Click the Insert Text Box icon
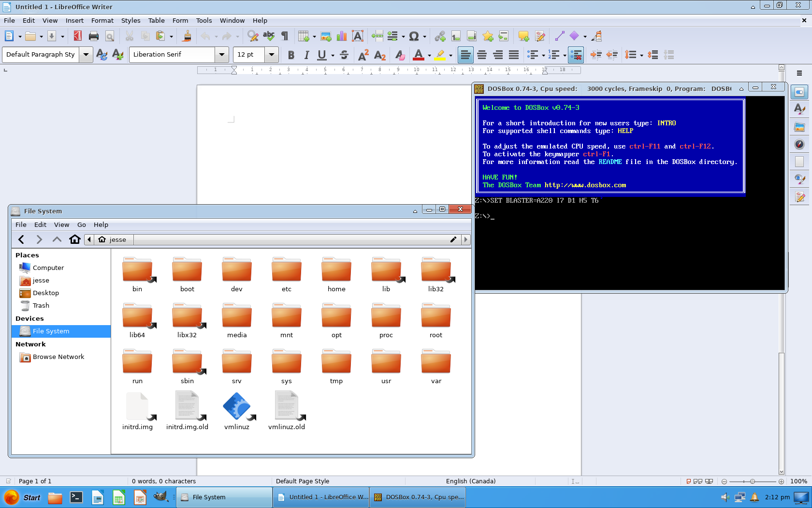 [x=358, y=36]
